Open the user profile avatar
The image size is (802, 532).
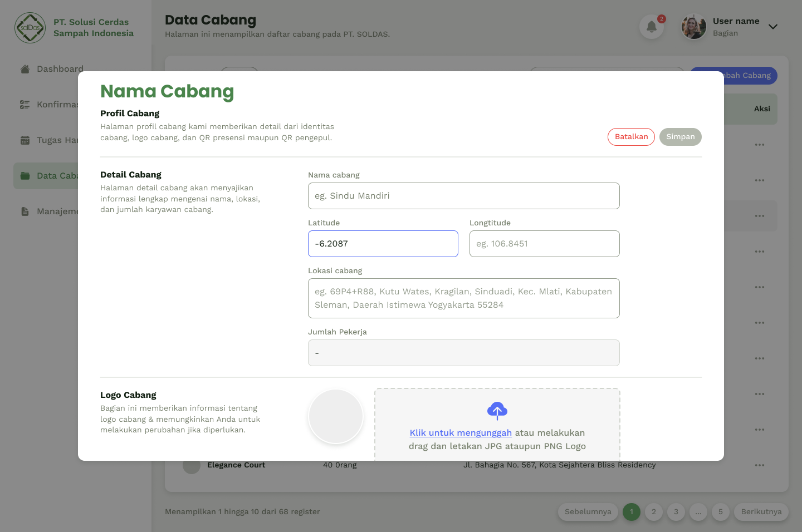(693, 27)
